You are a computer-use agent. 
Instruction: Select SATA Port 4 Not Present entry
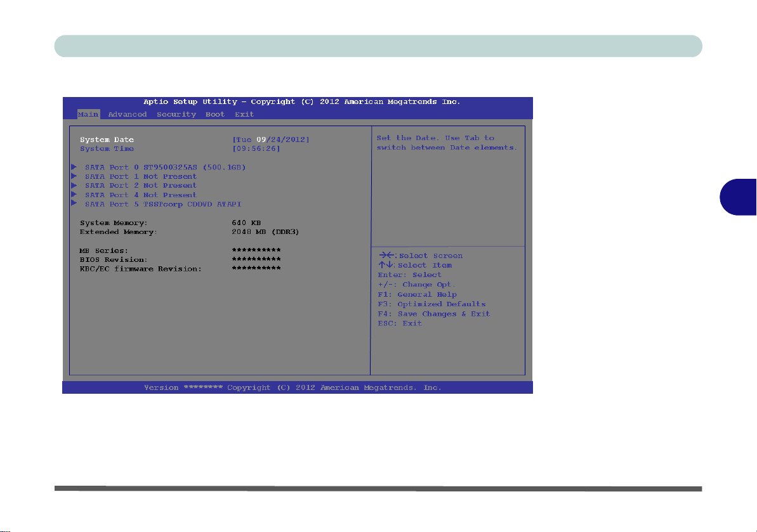141,195
